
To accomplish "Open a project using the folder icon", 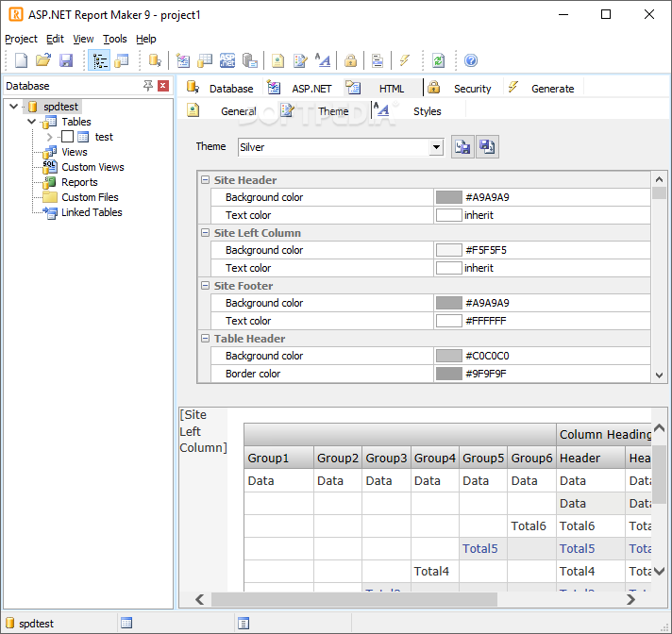I will pos(43,60).
